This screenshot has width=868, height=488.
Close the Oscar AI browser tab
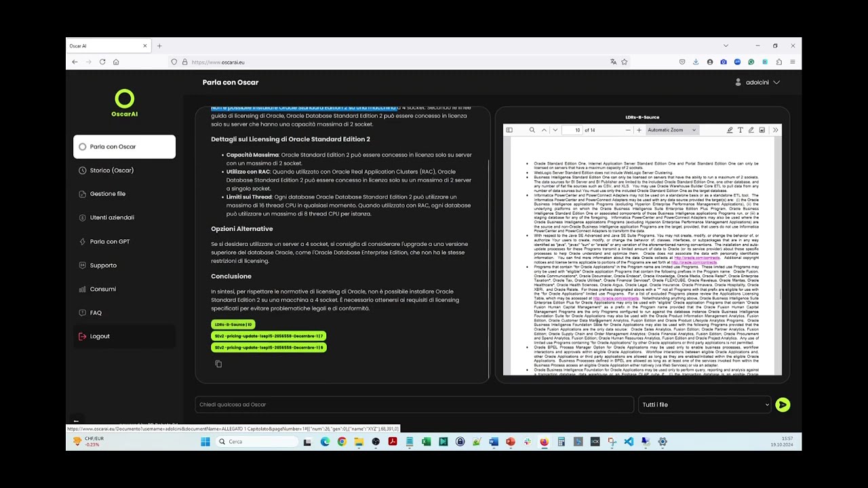(x=144, y=46)
